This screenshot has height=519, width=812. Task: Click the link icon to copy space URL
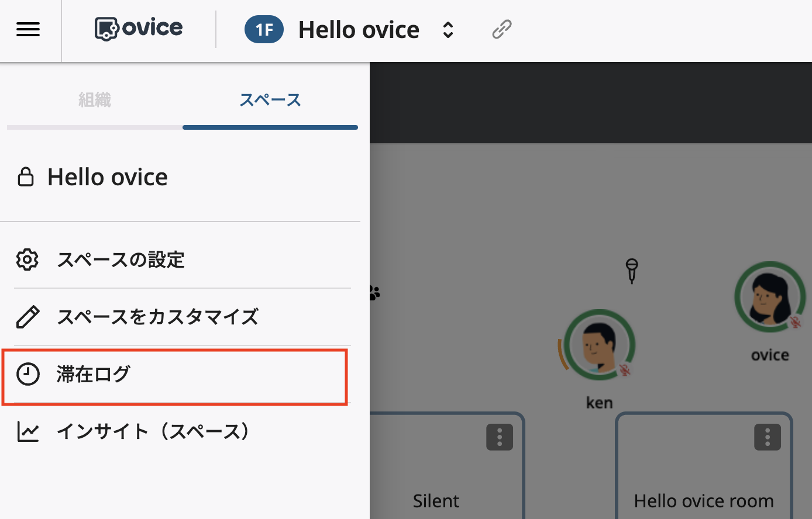[501, 29]
